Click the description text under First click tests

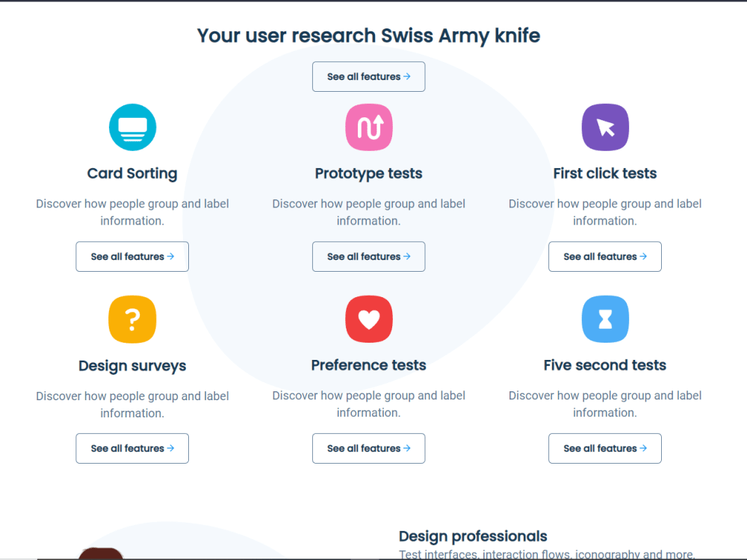[605, 212]
